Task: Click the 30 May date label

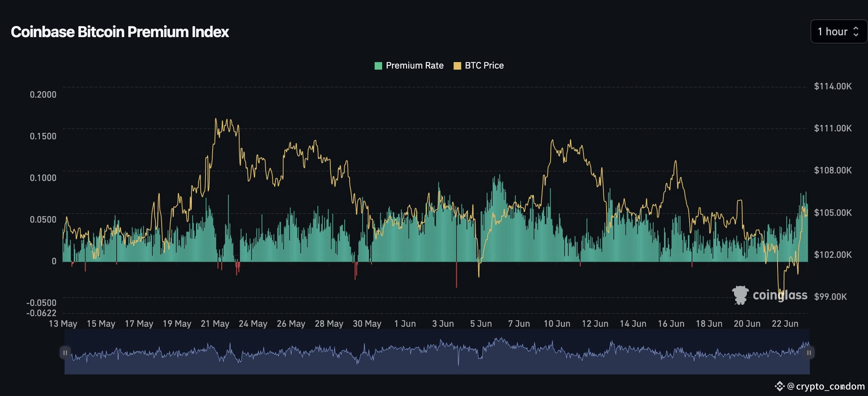Action: pyautogui.click(x=367, y=324)
